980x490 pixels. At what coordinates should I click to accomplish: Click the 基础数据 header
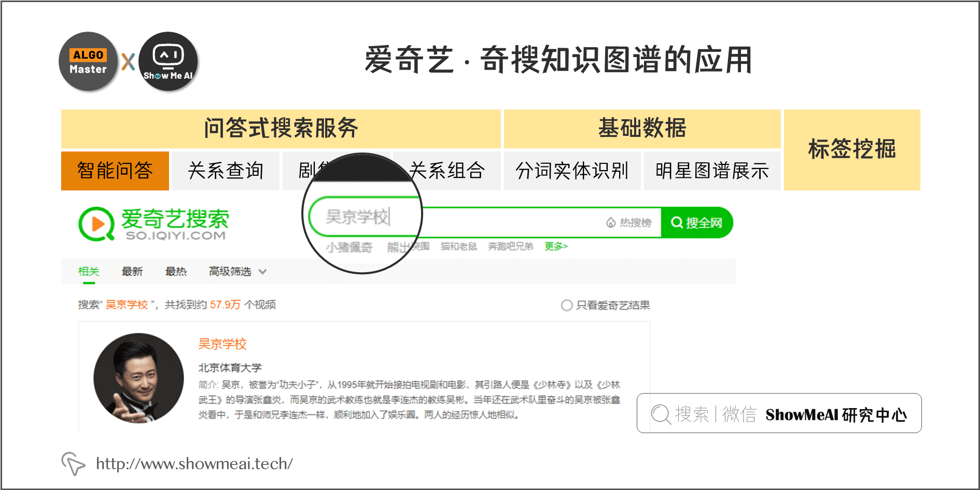[x=642, y=129]
